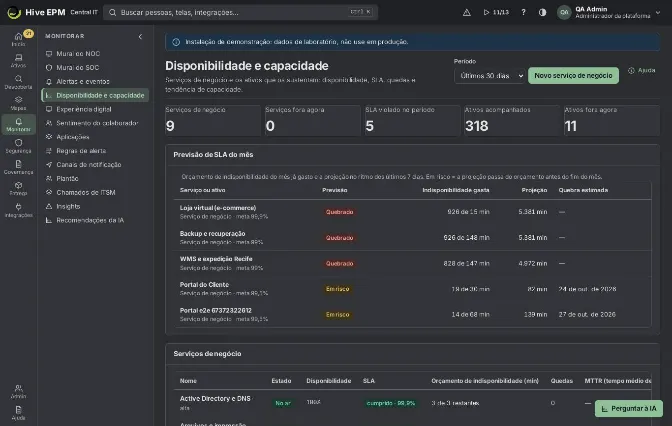Sort by Quebra estimada column header
This screenshot has height=426, width=672.
(x=583, y=190)
